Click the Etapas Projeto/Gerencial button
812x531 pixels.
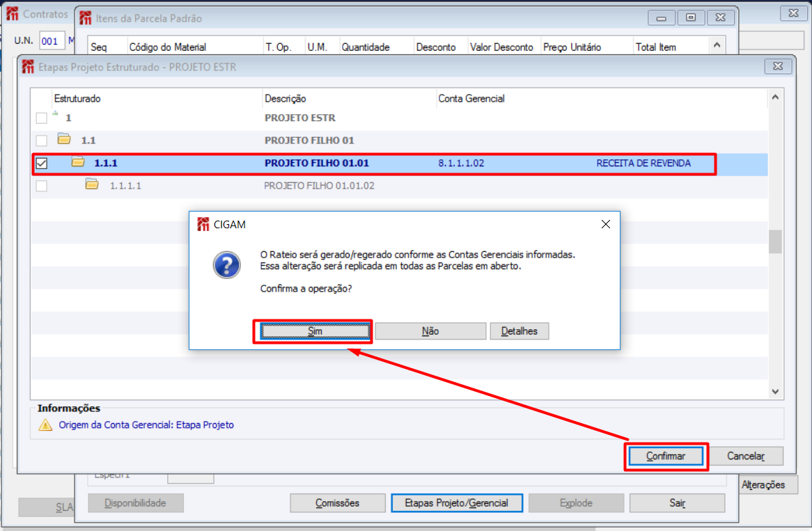(457, 503)
